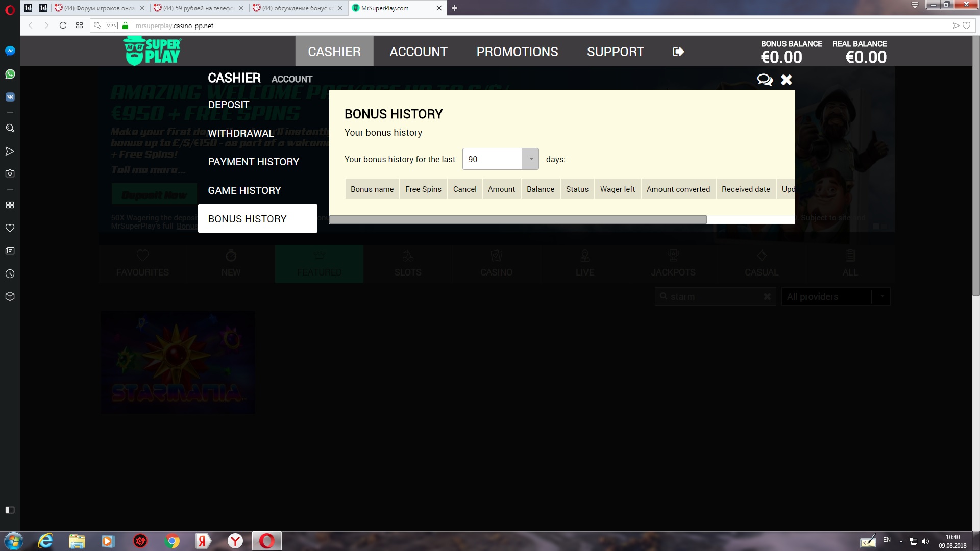Click the bookmark heart icon in address bar
980x551 pixels.
point(966,26)
